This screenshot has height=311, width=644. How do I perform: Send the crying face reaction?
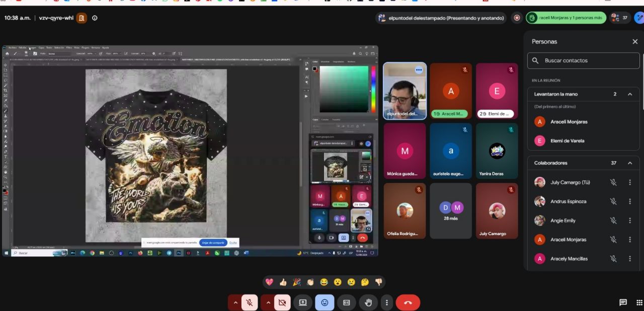[x=351, y=282]
